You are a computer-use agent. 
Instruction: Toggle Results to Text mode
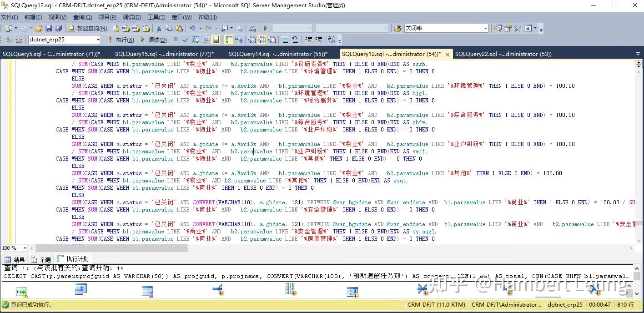click(252, 40)
